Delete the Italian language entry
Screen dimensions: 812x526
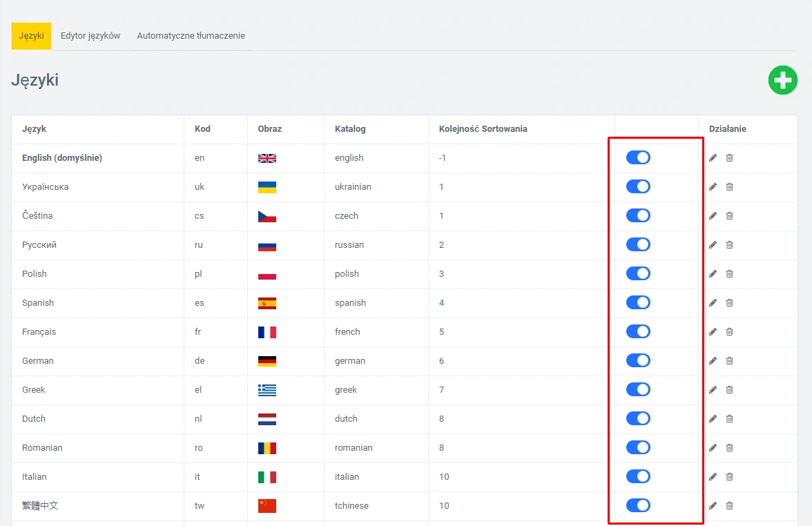tap(729, 477)
